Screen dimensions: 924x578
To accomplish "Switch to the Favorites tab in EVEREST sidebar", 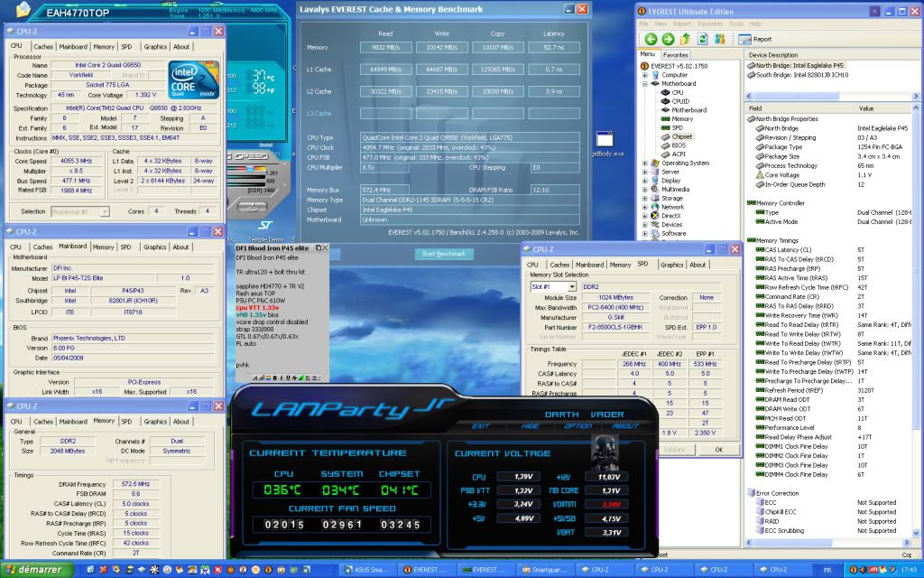I will tap(675, 54).
